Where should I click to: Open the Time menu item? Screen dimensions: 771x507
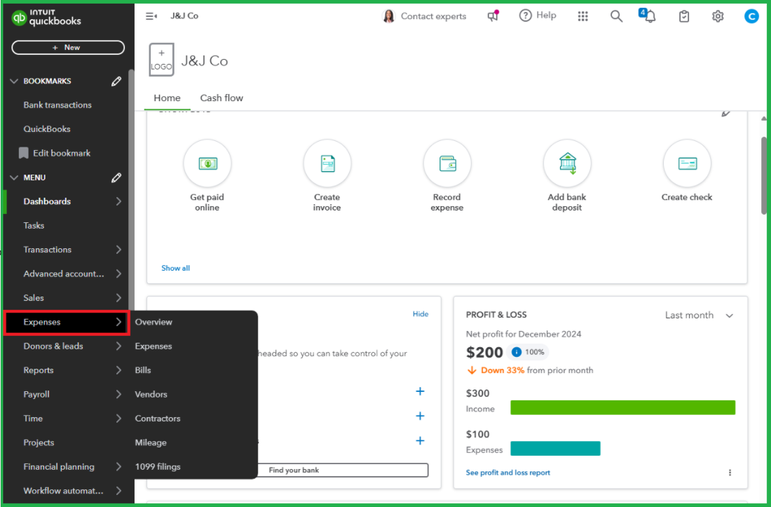pyautogui.click(x=33, y=418)
